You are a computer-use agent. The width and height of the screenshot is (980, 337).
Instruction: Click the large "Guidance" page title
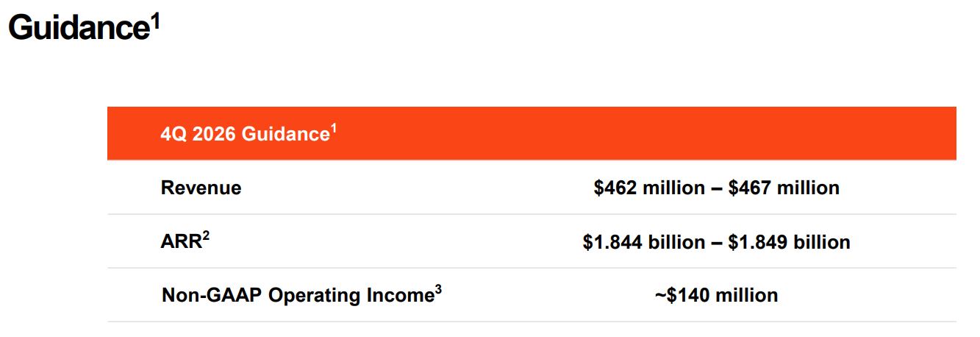point(75,29)
